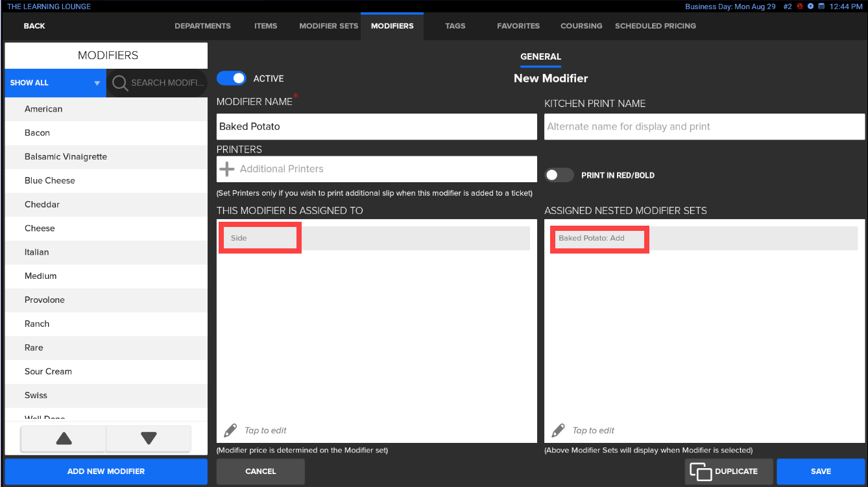The image size is (868, 487).
Task: Click the search magnifier in Search Modifiers
Action: point(120,83)
